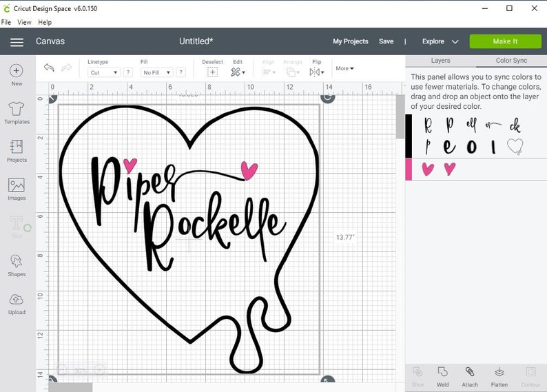The height and width of the screenshot is (392, 547).
Task: Click the Fill help question mark
Action: [x=180, y=72]
